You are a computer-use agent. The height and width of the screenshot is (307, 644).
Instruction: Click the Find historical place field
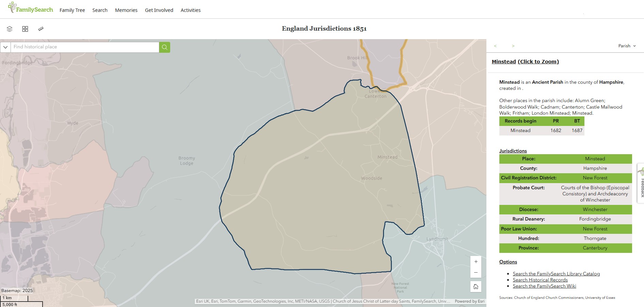click(x=85, y=47)
